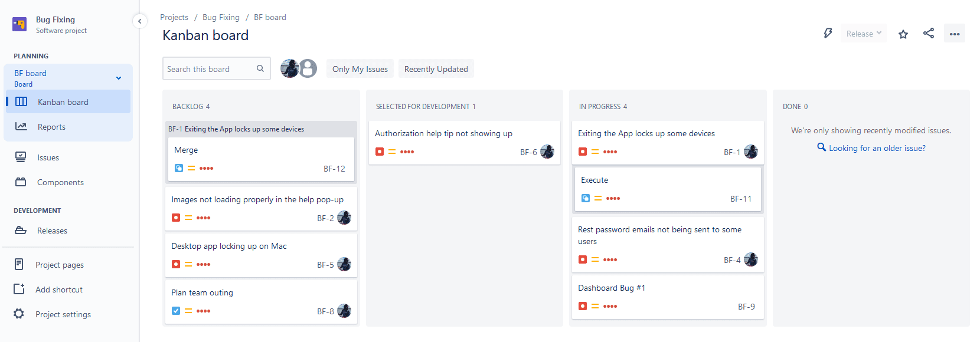This screenshot has width=980, height=342.
Task: Toggle the Recently Updated filter
Action: pyautogui.click(x=436, y=69)
